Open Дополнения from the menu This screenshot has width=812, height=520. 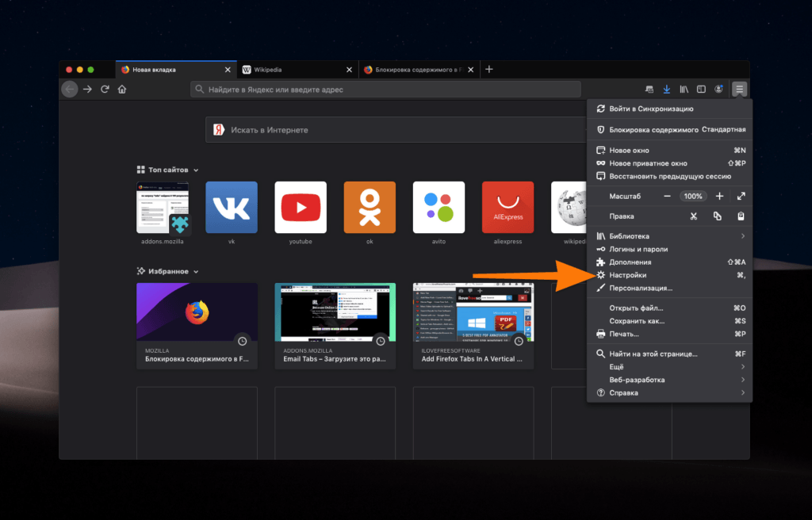(x=669, y=262)
